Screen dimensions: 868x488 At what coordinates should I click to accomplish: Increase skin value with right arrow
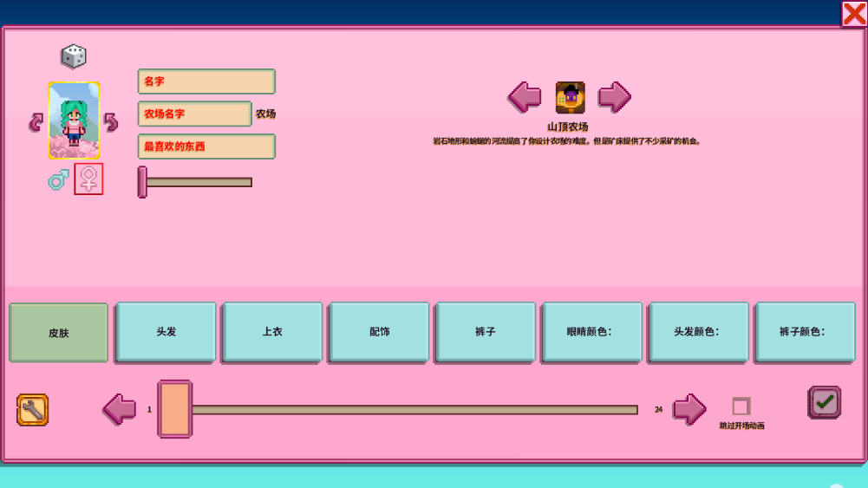(689, 409)
